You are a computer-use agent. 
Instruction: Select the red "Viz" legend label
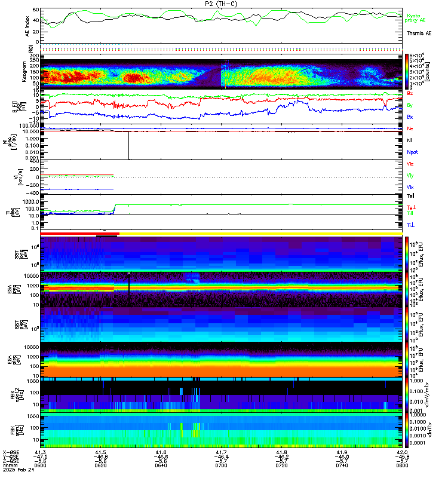tap(410, 164)
